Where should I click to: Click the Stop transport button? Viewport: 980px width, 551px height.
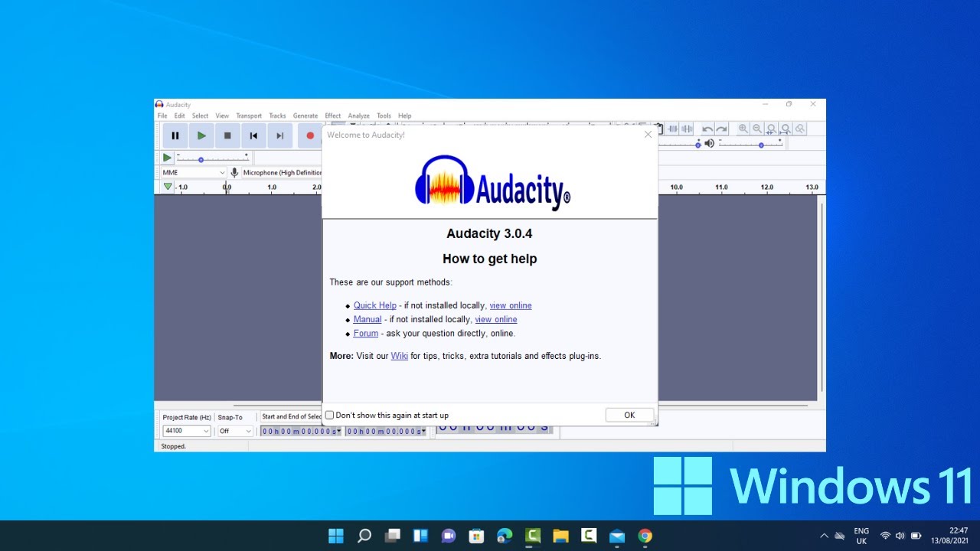click(x=227, y=135)
